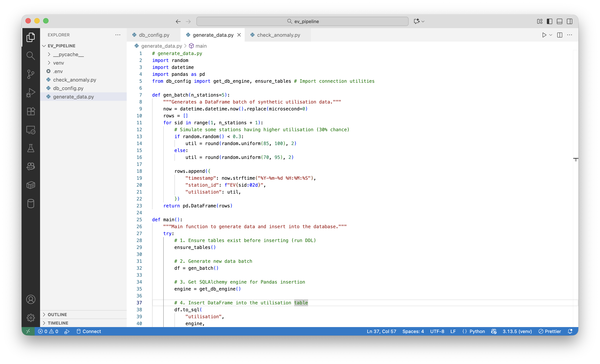Click the Connect database status button
Image resolution: width=600 pixels, height=364 pixels.
click(x=89, y=331)
